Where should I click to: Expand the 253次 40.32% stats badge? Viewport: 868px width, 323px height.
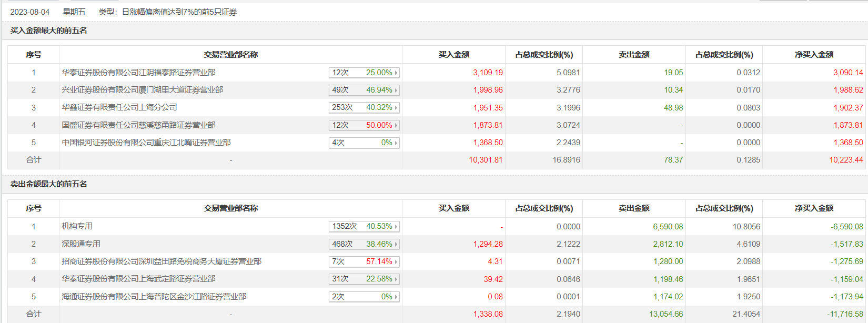364,107
